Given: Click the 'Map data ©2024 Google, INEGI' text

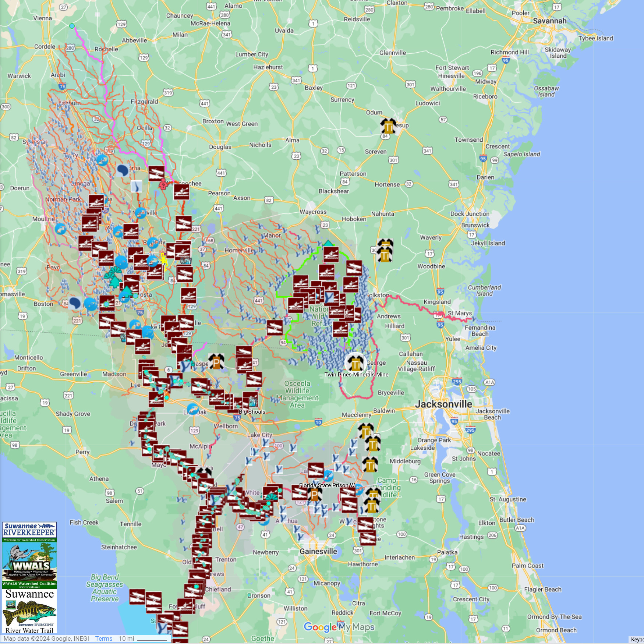Looking at the screenshot, I should pyautogui.click(x=46, y=638).
